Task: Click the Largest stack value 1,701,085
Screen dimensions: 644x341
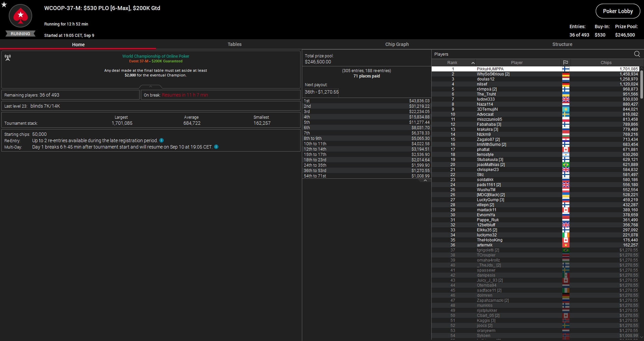Action: tap(122, 123)
